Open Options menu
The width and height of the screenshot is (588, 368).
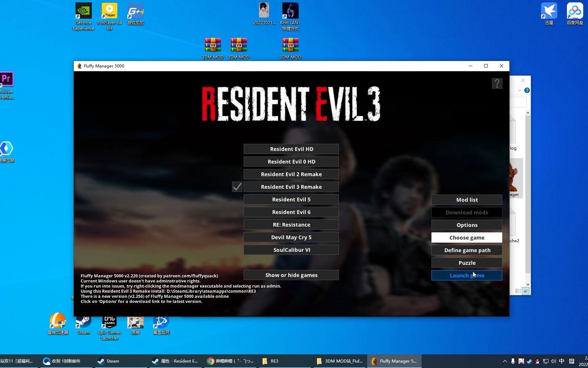[x=467, y=225]
